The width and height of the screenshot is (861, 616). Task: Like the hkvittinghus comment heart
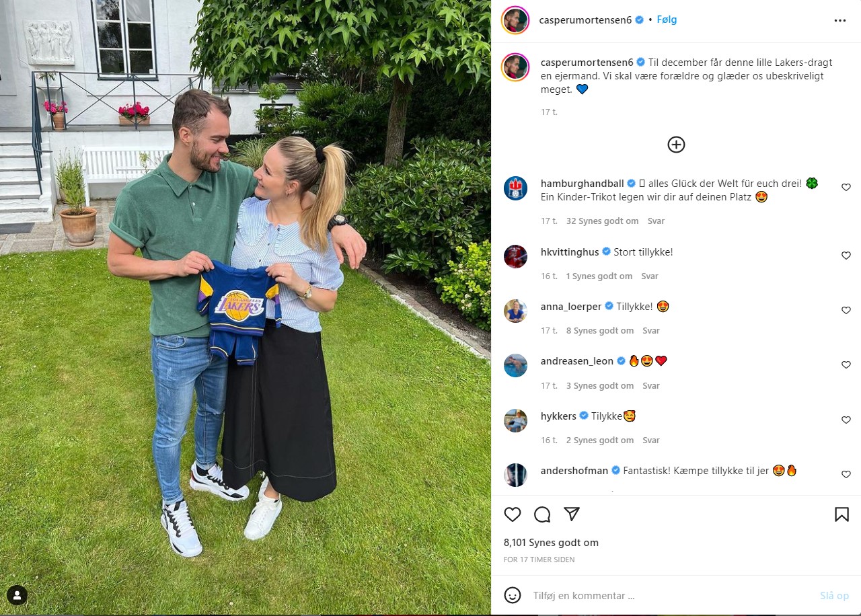point(846,256)
